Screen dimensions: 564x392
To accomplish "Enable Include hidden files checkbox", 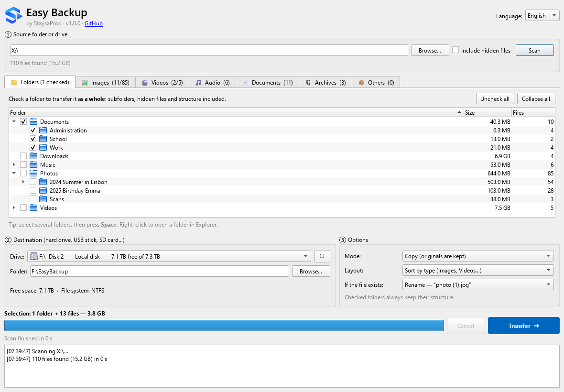I will (456, 50).
